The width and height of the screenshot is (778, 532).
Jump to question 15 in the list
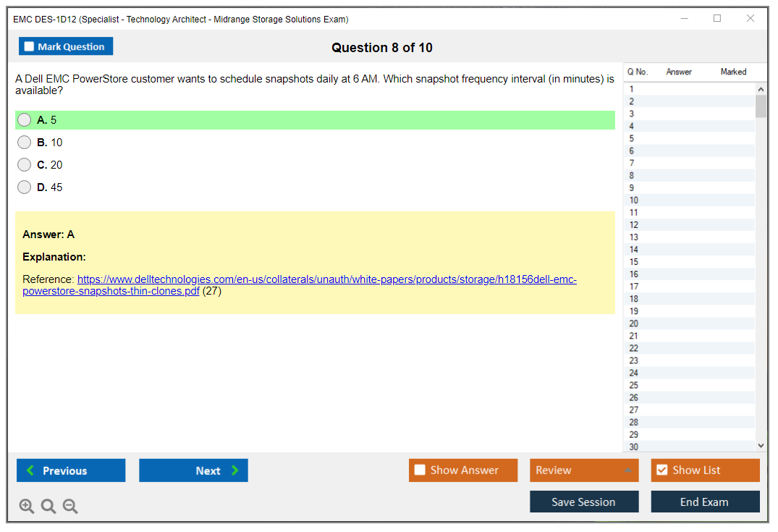point(634,262)
